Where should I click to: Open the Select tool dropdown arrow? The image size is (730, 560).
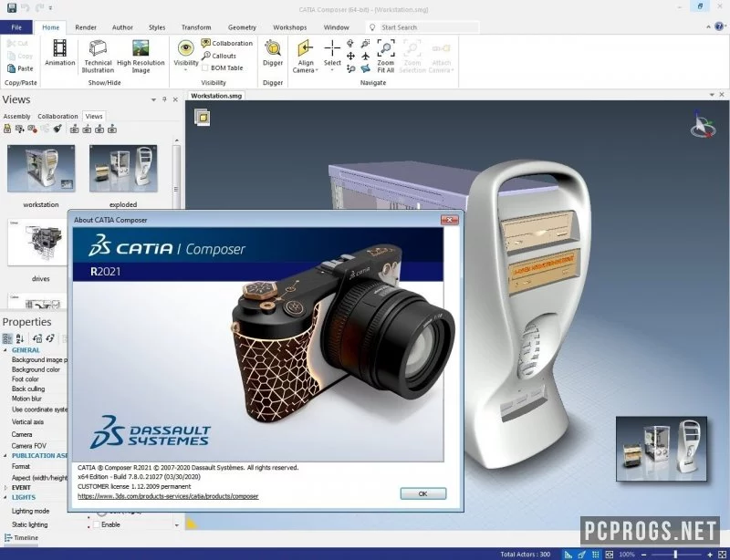[x=332, y=70]
